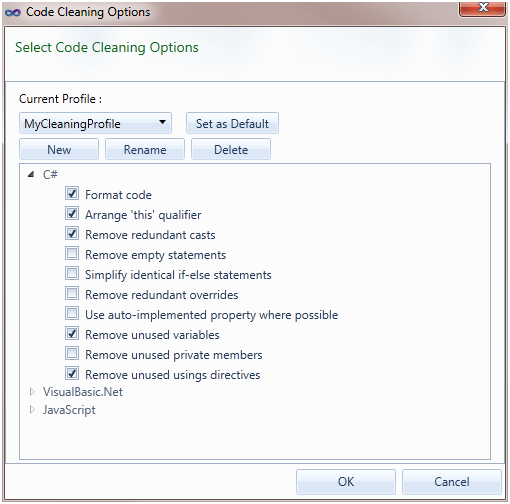The width and height of the screenshot is (510, 504).
Task: Click the Set as Default button
Action: 232,123
